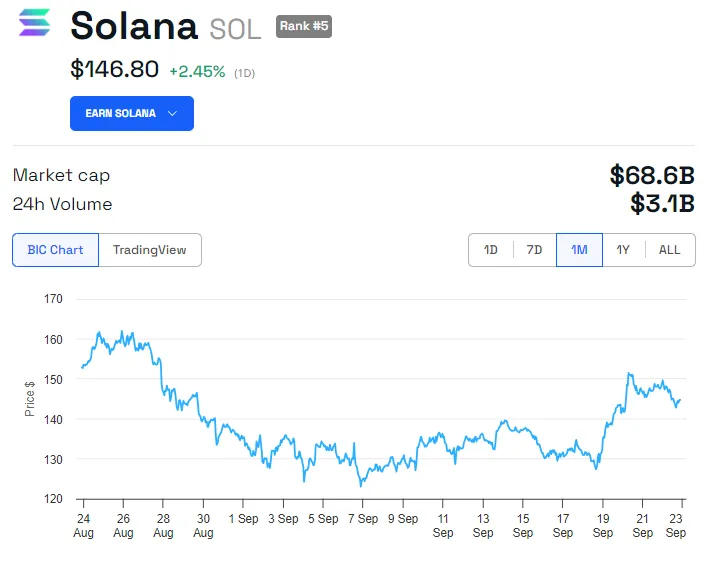720x567 pixels.
Task: Click the SOL ticker symbol
Action: click(235, 30)
